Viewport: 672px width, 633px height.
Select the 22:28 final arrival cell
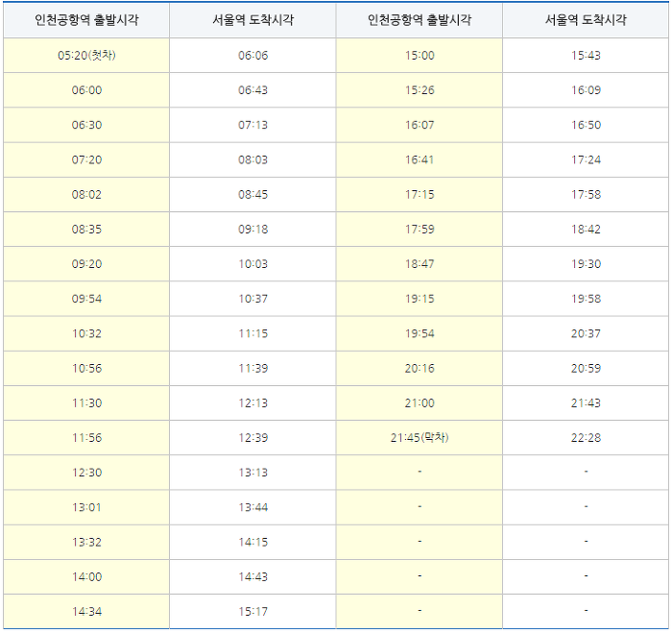[586, 438]
